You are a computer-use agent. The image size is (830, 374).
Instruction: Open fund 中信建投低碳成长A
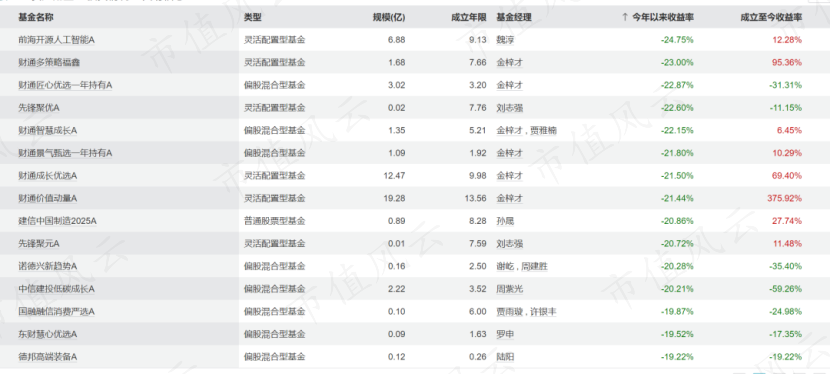coord(56,289)
